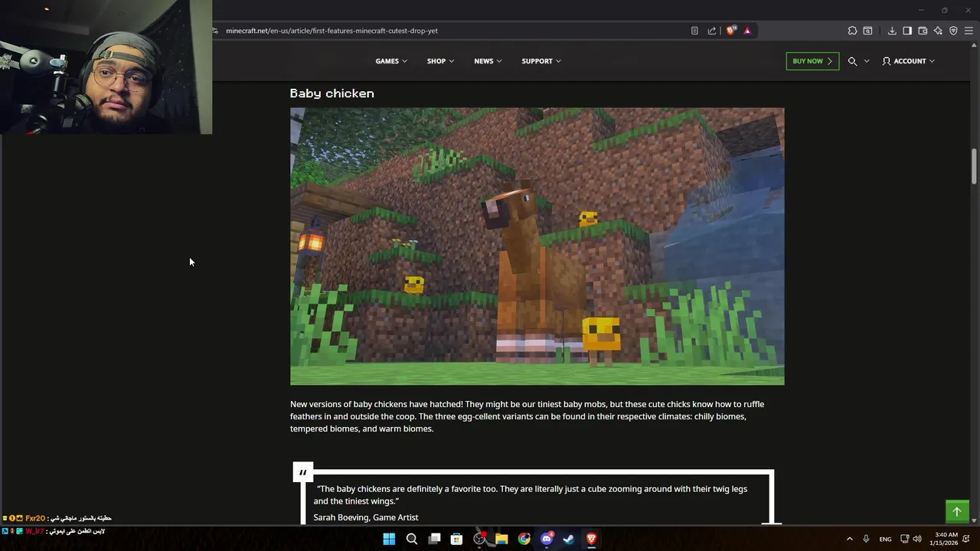Click the 'Baby chicken' heading

332,93
